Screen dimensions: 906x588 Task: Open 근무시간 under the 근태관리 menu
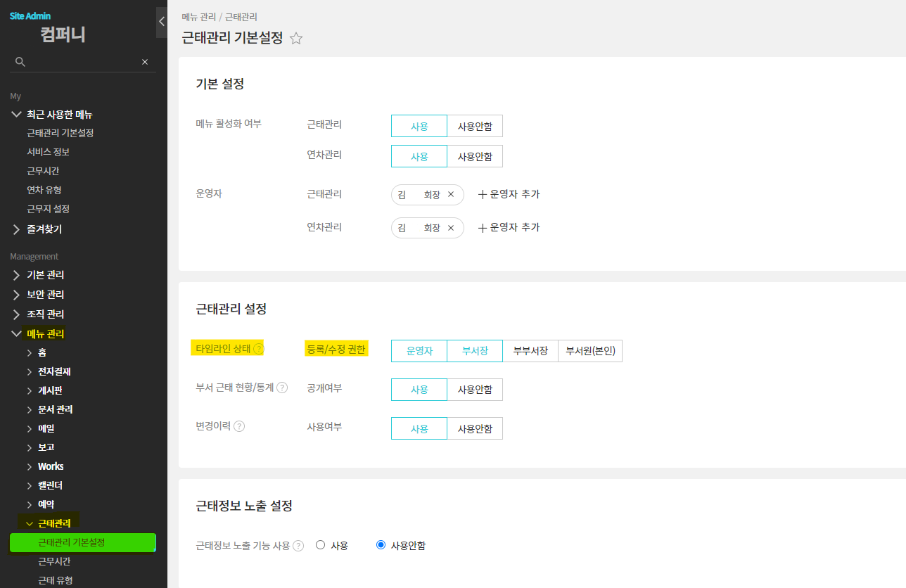point(54,561)
